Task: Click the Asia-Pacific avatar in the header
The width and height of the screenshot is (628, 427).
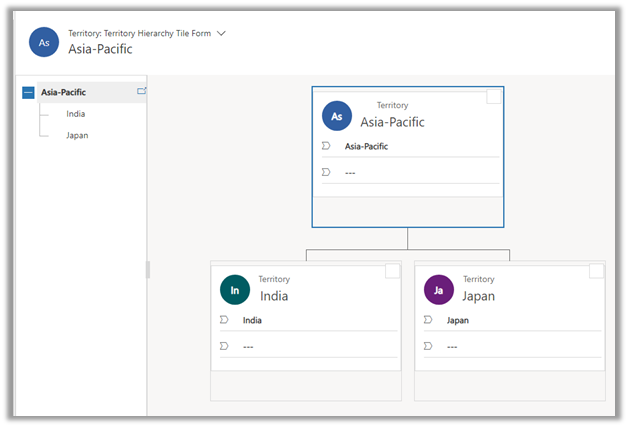Action: point(43,42)
